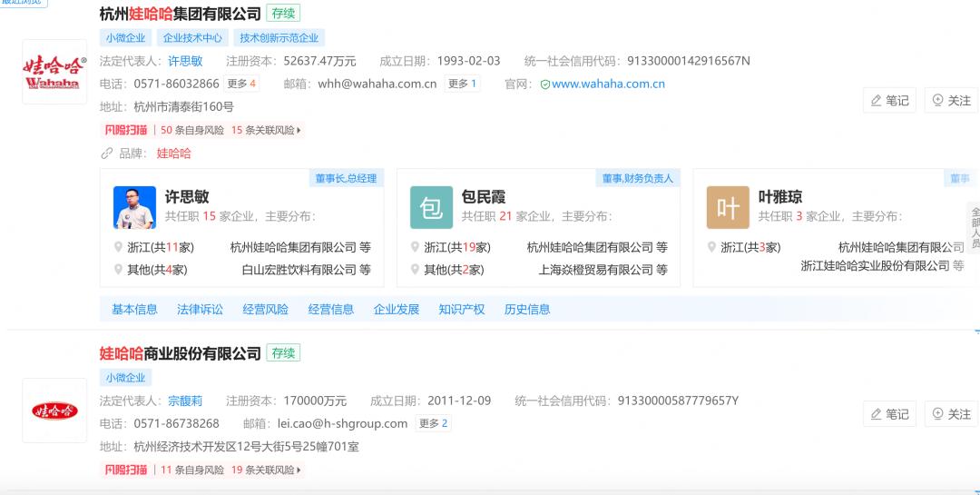
Task: Click the 笔记 button for 娃哈哈商业股份有限公司
Action: click(x=889, y=414)
